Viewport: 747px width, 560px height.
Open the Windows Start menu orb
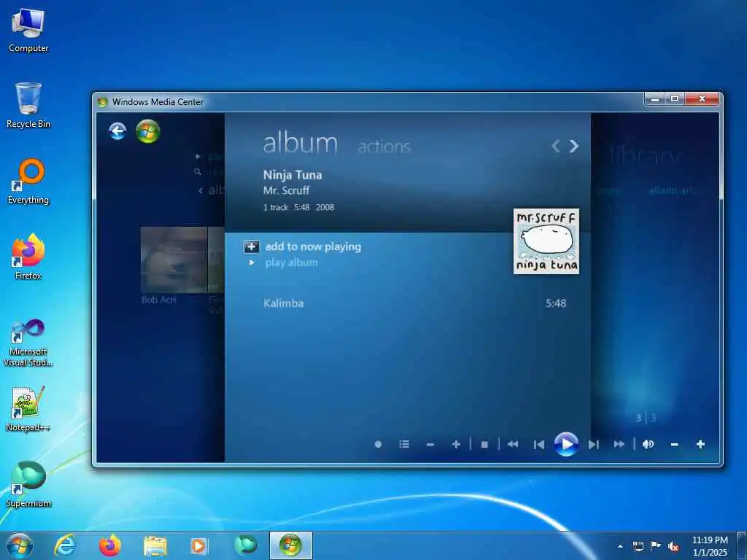(20, 545)
